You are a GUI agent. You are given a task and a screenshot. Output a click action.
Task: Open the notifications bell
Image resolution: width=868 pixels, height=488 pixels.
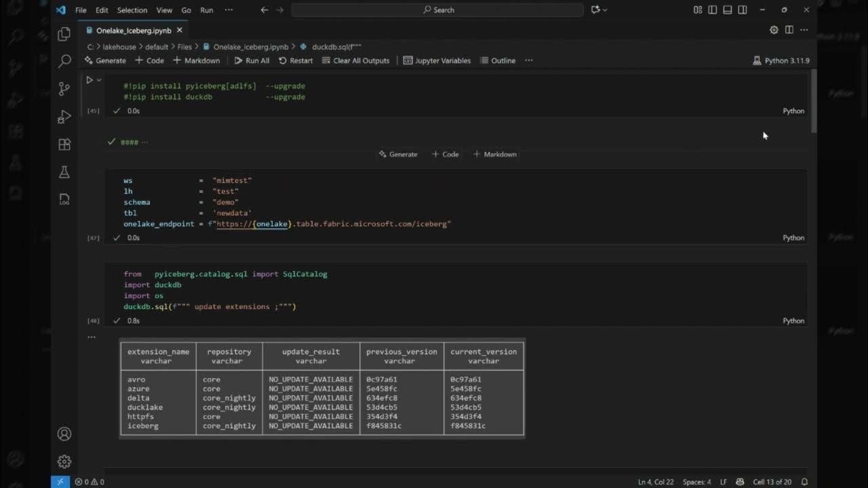(x=805, y=482)
